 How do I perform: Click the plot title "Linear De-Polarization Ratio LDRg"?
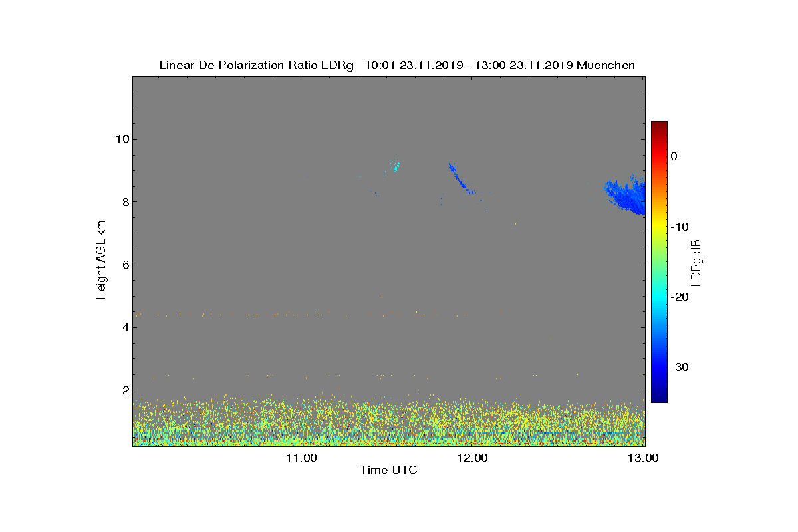pyautogui.click(x=258, y=65)
